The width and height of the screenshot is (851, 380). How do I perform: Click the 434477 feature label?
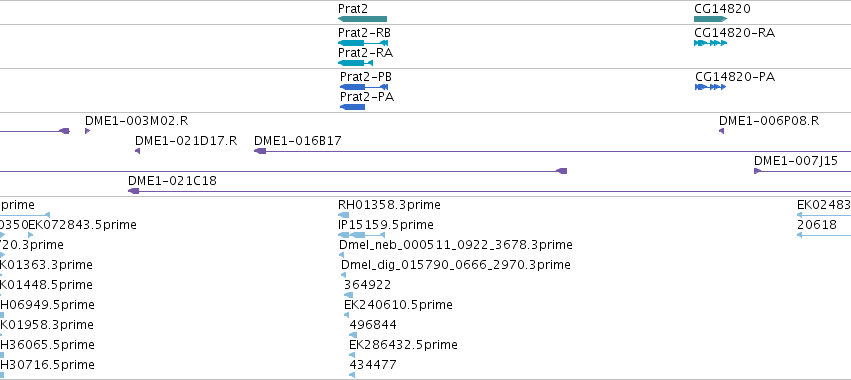(x=373, y=365)
